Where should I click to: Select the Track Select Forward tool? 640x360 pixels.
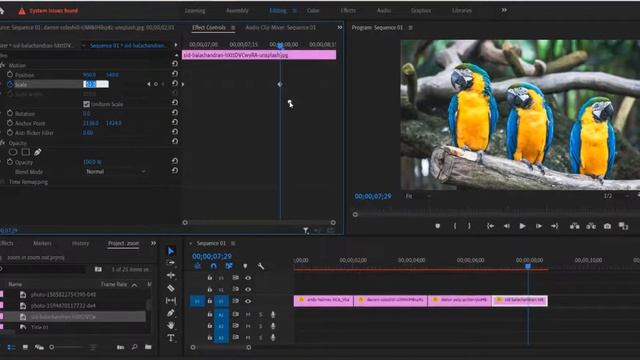(171, 263)
